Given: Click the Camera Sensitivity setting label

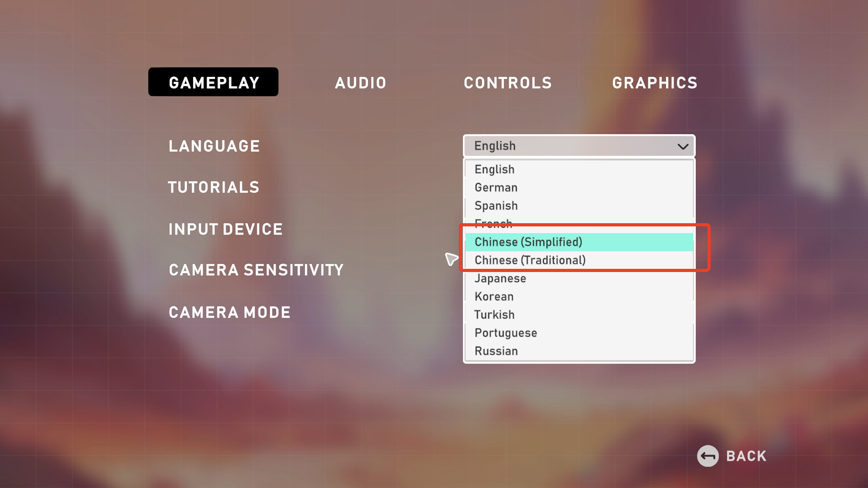Looking at the screenshot, I should [256, 270].
